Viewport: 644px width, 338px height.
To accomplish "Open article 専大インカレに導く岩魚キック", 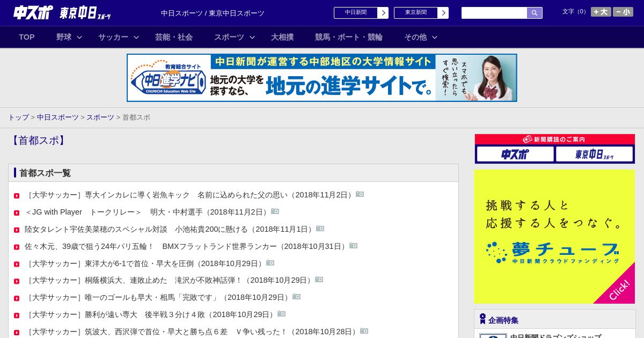I will tap(190, 195).
